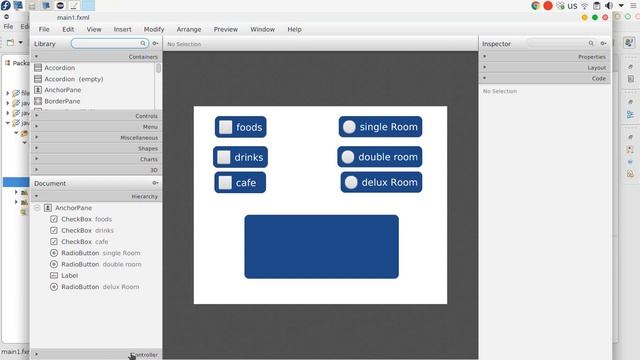Collapse AnchorPane node in Hierarchy tree

pyautogui.click(x=37, y=208)
